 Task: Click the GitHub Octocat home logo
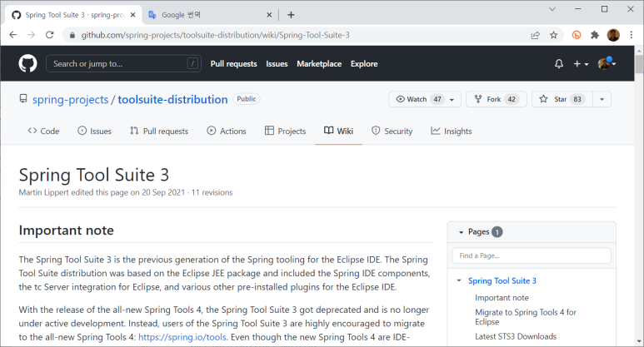coord(27,63)
